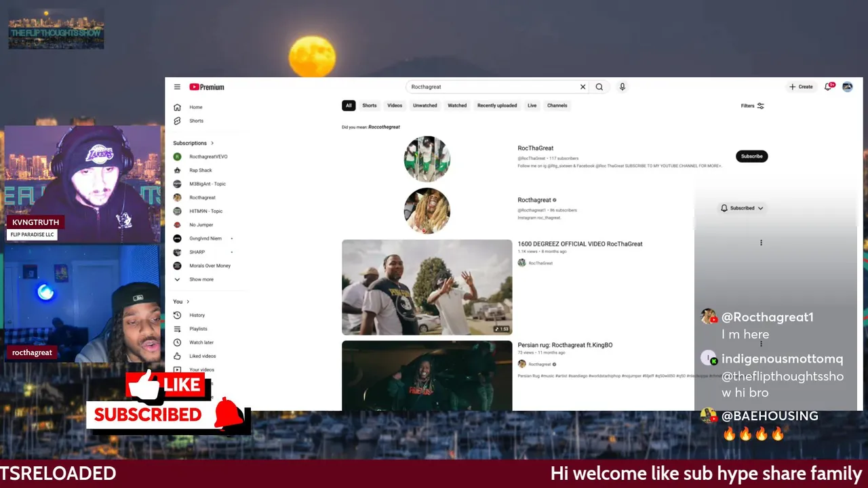Open the RocThaGreat channel title link
The width and height of the screenshot is (868, 488).
[536, 148]
